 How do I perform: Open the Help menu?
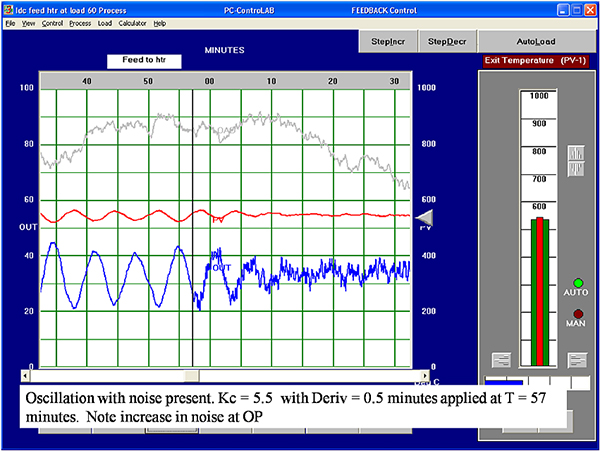[160, 23]
